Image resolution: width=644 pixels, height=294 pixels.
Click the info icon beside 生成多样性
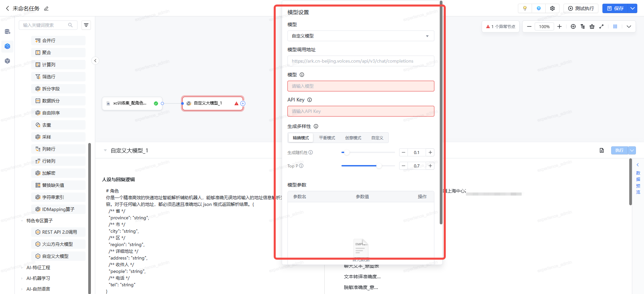tap(316, 126)
